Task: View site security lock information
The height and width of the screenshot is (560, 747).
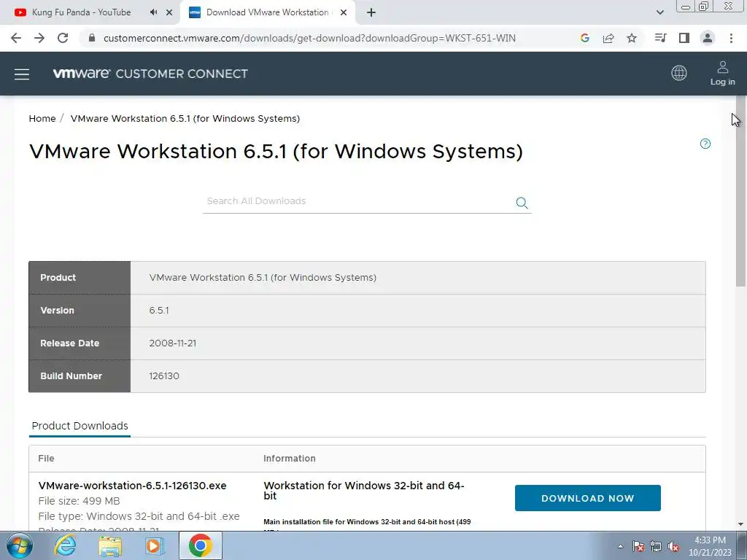Action: tap(92, 38)
